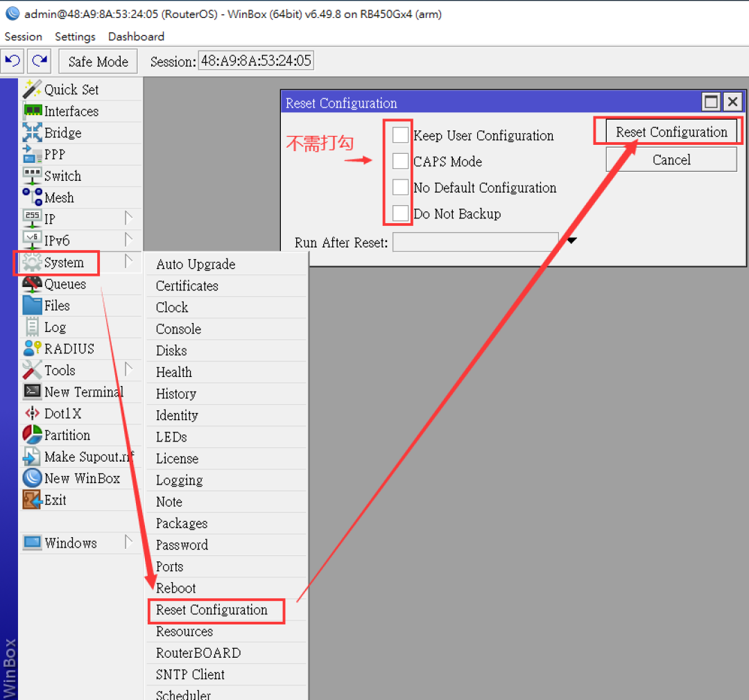Click the Mesh icon
This screenshot has height=700, width=749.
click(32, 197)
